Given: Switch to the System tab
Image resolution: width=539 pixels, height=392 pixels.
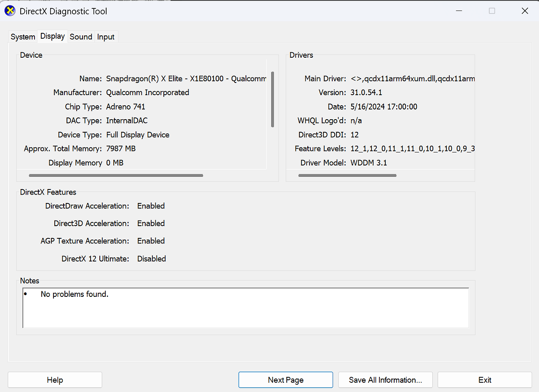Looking at the screenshot, I should tap(23, 37).
